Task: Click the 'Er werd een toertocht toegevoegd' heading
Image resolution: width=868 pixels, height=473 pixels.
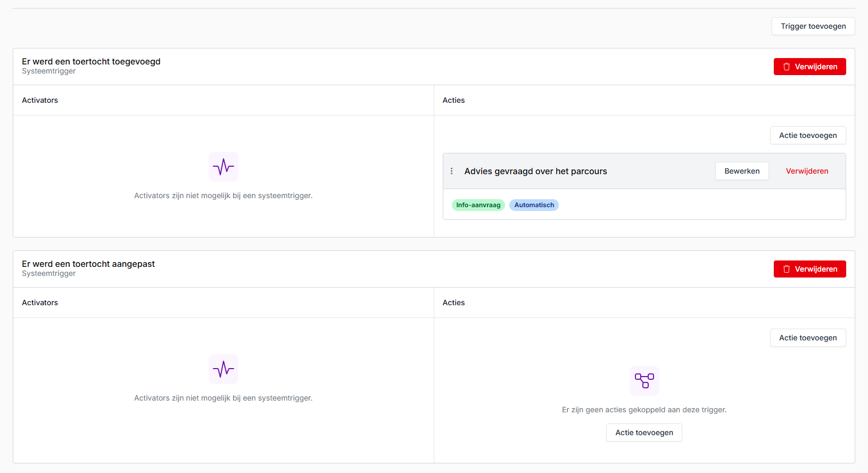Action: [91, 61]
